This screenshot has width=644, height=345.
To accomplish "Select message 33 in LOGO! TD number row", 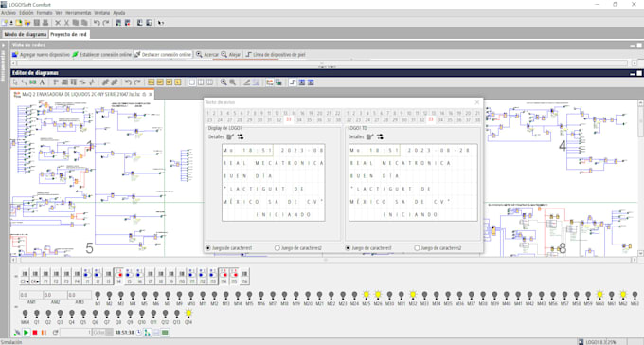I will 431,119.
